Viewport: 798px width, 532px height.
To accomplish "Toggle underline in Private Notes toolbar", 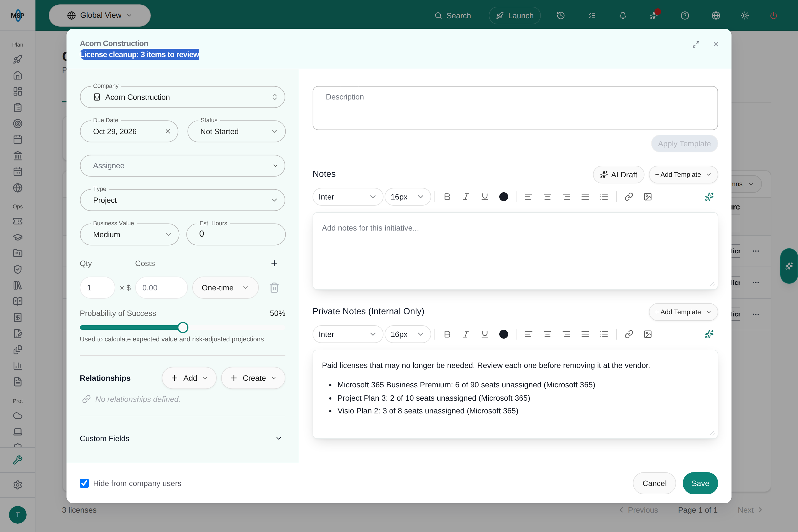I will pos(485,334).
